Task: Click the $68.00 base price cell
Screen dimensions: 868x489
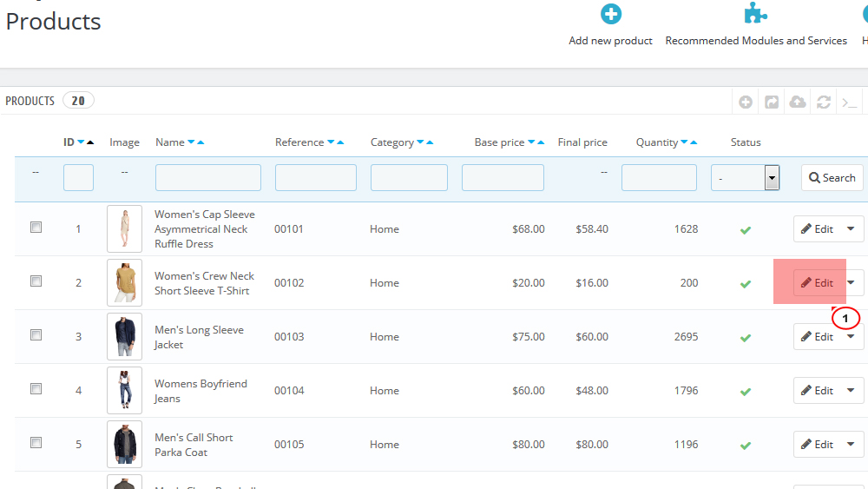Action: pyautogui.click(x=528, y=229)
